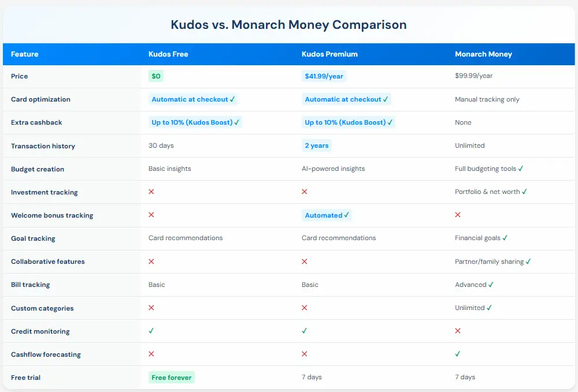Click the 'Monarch Money' column header
Image resolution: width=578 pixels, height=392 pixels.
(483, 54)
